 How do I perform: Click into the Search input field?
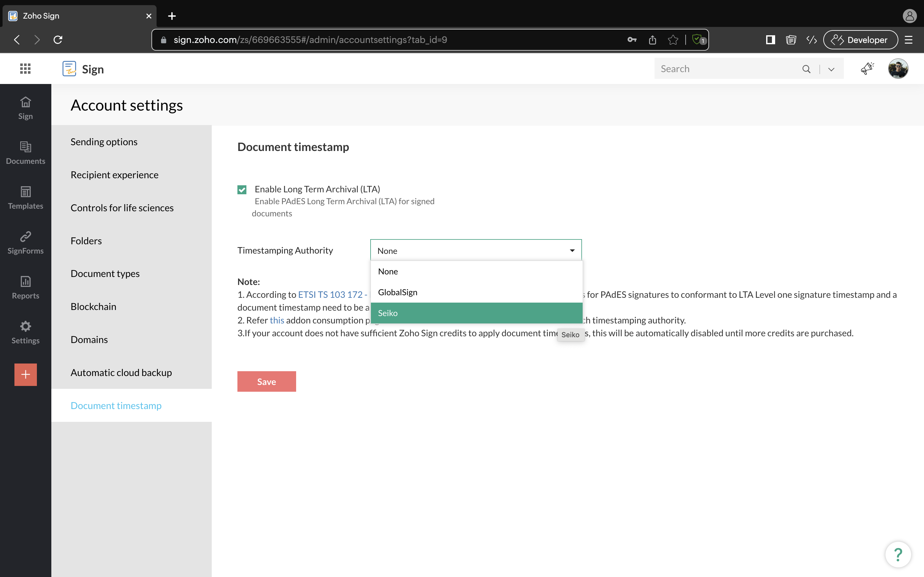[x=725, y=69]
